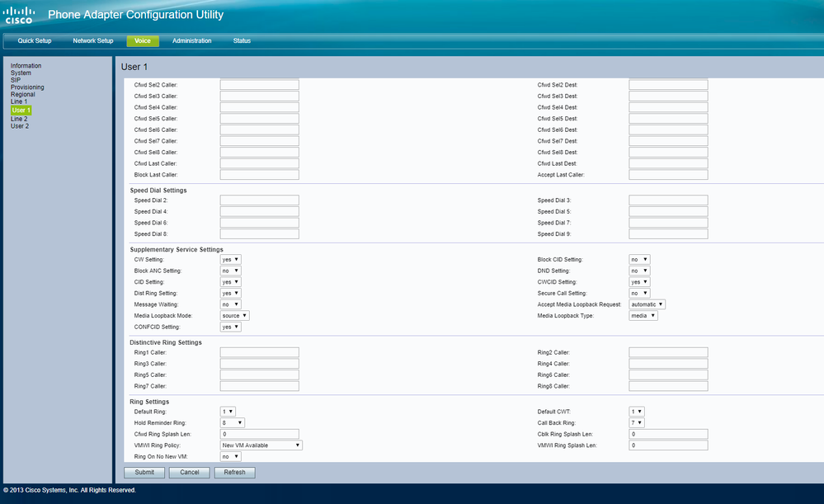The width and height of the screenshot is (824, 504).
Task: Click the Refresh button
Action: click(x=235, y=473)
